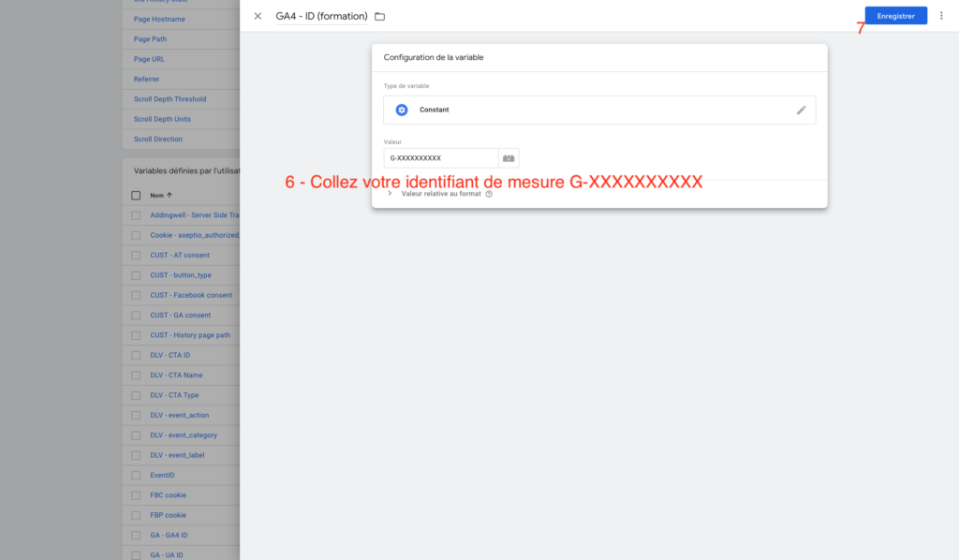Close the variable editor panel

[258, 16]
